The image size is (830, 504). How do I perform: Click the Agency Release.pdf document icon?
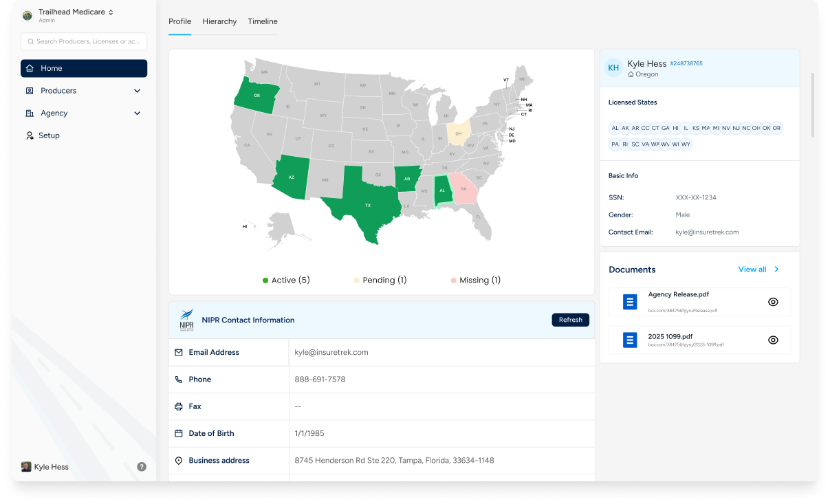[x=630, y=302]
